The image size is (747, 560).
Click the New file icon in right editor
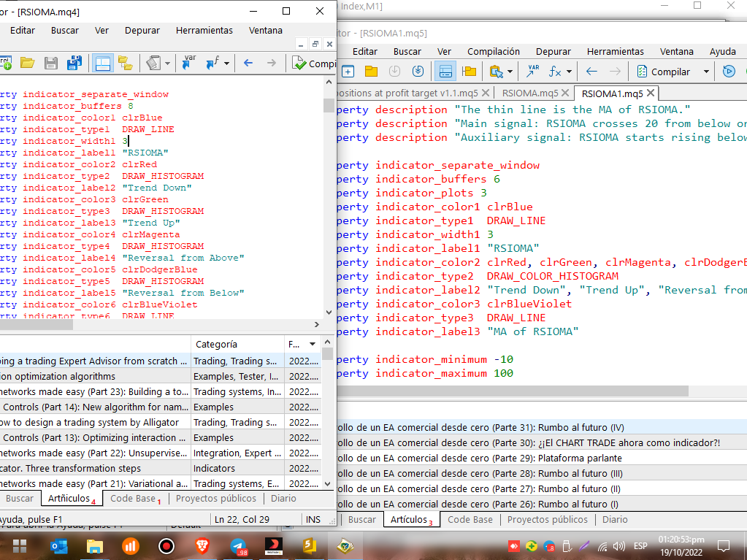coord(348,72)
